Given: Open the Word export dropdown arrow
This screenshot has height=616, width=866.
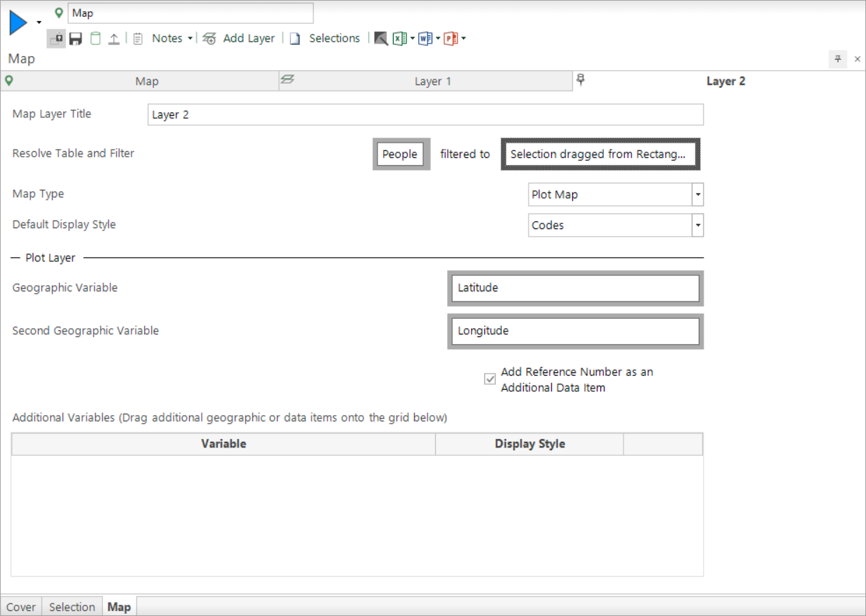Looking at the screenshot, I should pyautogui.click(x=438, y=39).
